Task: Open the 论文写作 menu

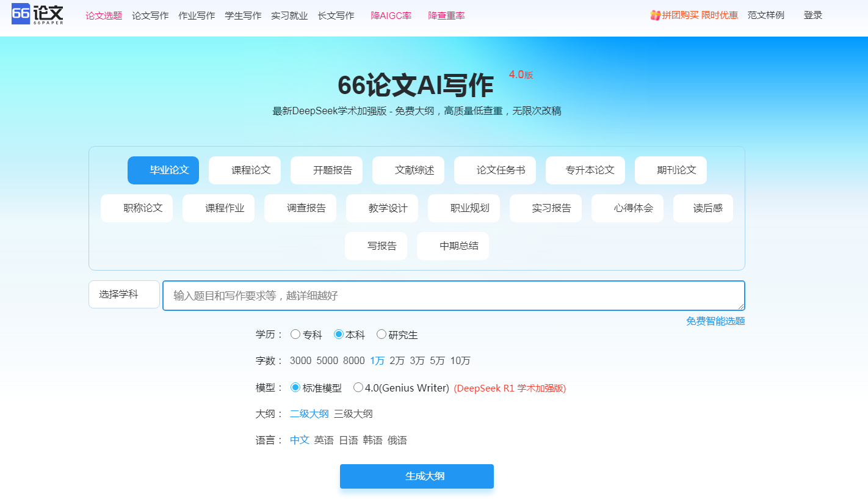Action: pos(150,15)
